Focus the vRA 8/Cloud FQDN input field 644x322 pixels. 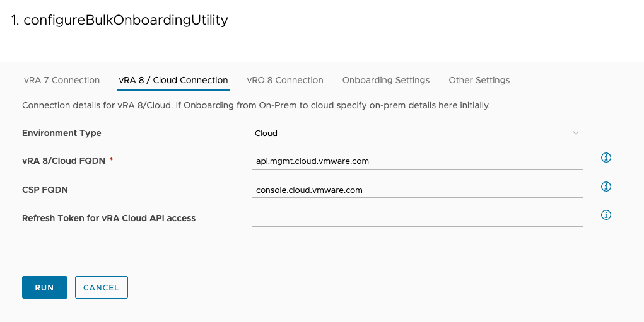416,161
